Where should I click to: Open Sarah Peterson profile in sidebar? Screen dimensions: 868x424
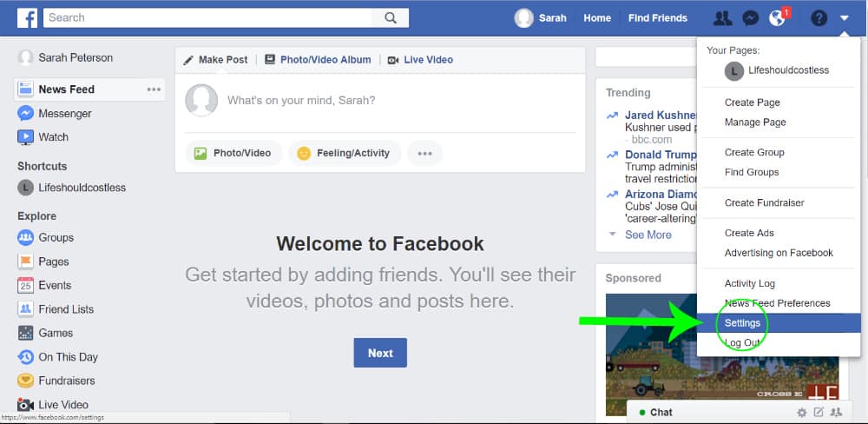click(x=76, y=57)
